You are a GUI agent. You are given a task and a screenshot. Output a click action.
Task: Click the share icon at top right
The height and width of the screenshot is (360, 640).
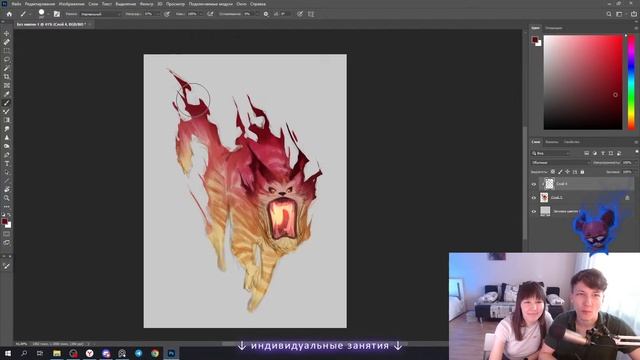pyautogui.click(x=634, y=14)
